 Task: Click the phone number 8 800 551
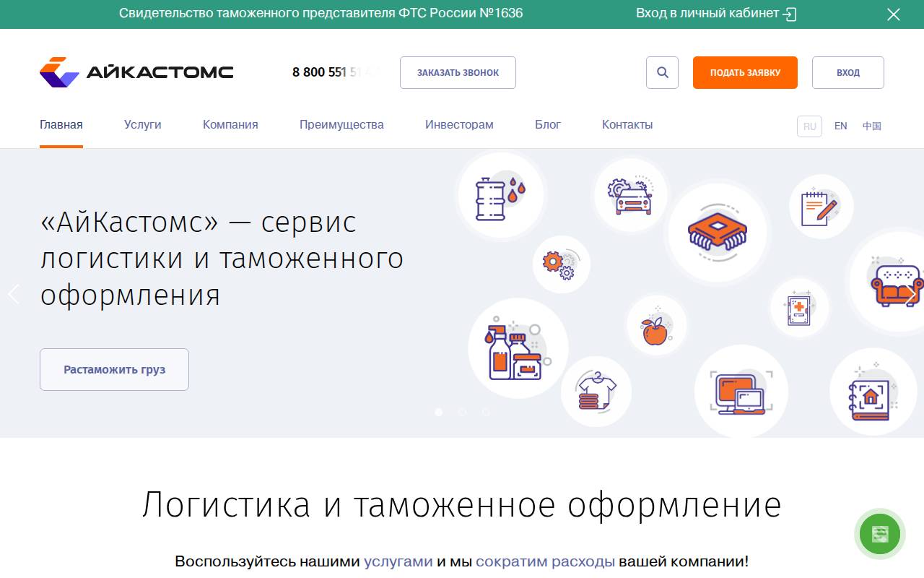click(x=336, y=72)
